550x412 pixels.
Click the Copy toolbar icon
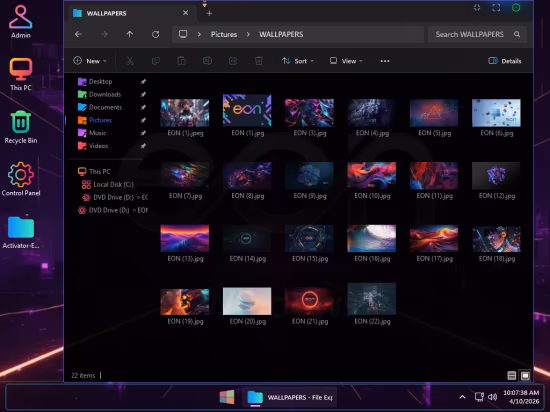156,61
